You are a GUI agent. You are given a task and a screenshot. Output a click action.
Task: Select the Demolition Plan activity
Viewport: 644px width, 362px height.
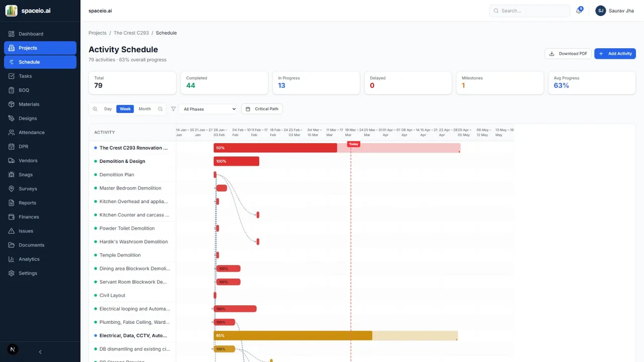[132, 174]
